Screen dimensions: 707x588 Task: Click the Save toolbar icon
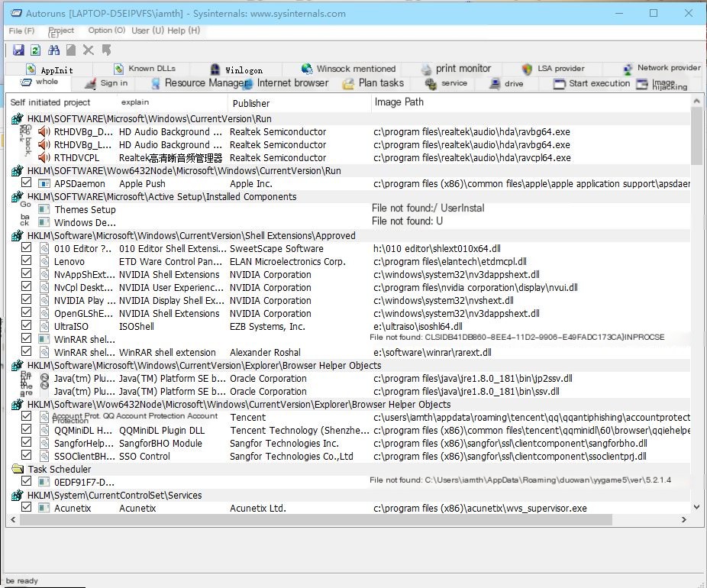click(x=18, y=50)
